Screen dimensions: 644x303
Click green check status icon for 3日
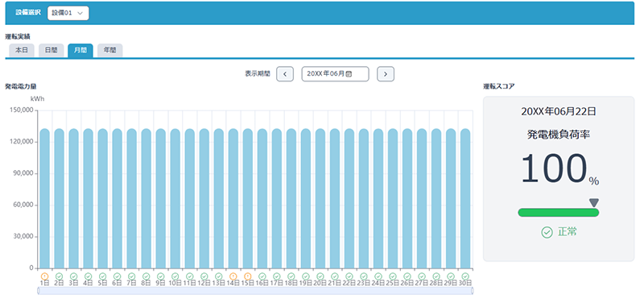click(x=73, y=276)
